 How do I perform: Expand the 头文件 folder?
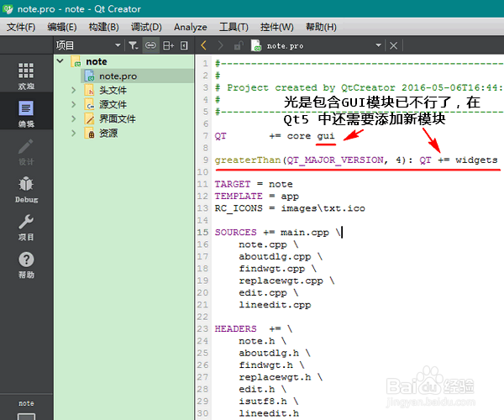point(74,90)
